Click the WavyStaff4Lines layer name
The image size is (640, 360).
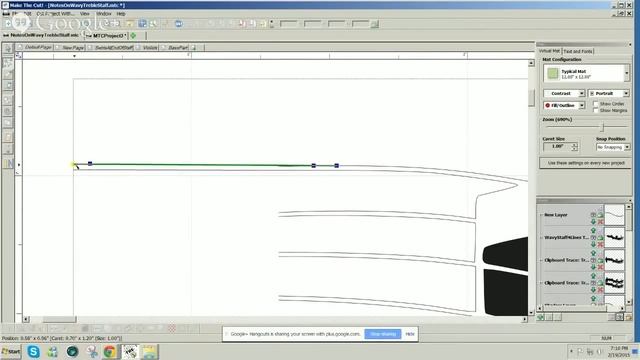click(x=566, y=238)
